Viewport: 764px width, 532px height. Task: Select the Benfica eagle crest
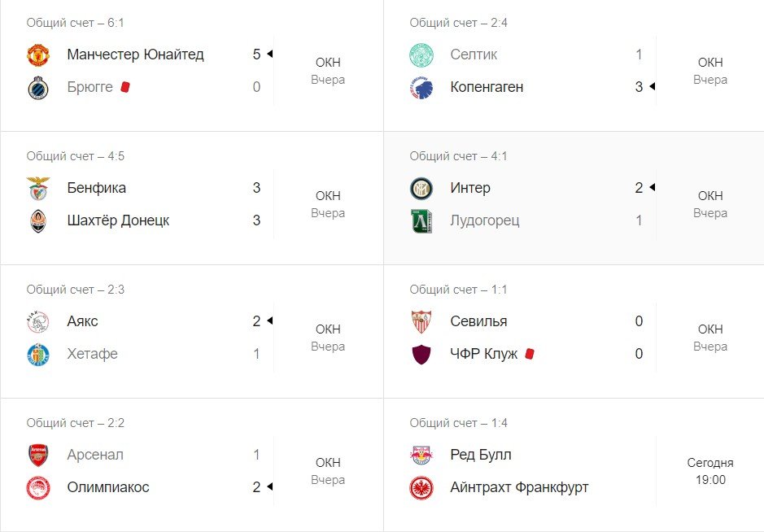coord(38,189)
